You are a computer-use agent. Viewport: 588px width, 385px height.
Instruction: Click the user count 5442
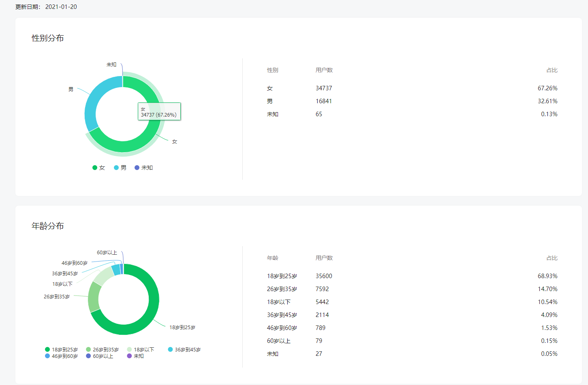point(322,302)
